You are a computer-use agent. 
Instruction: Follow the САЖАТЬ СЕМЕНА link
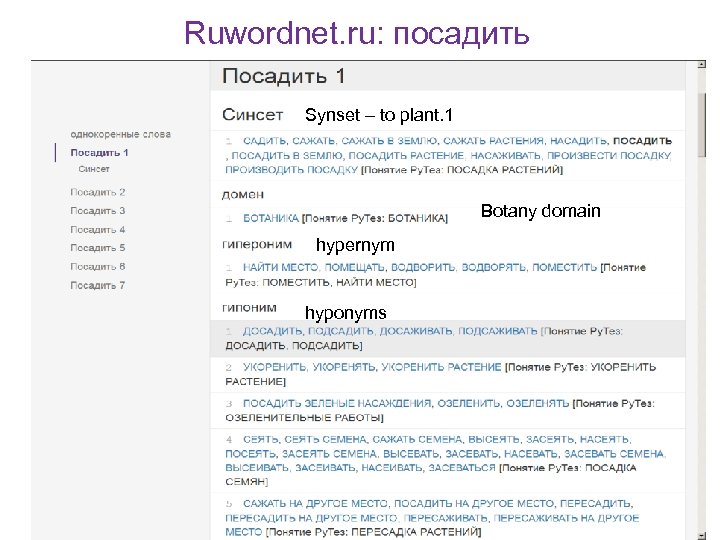point(416,439)
